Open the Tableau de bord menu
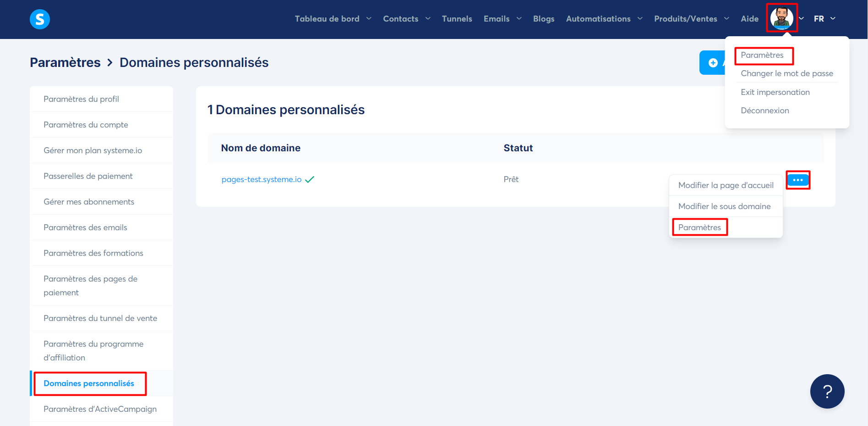Viewport: 868px width, 426px height. (x=327, y=18)
